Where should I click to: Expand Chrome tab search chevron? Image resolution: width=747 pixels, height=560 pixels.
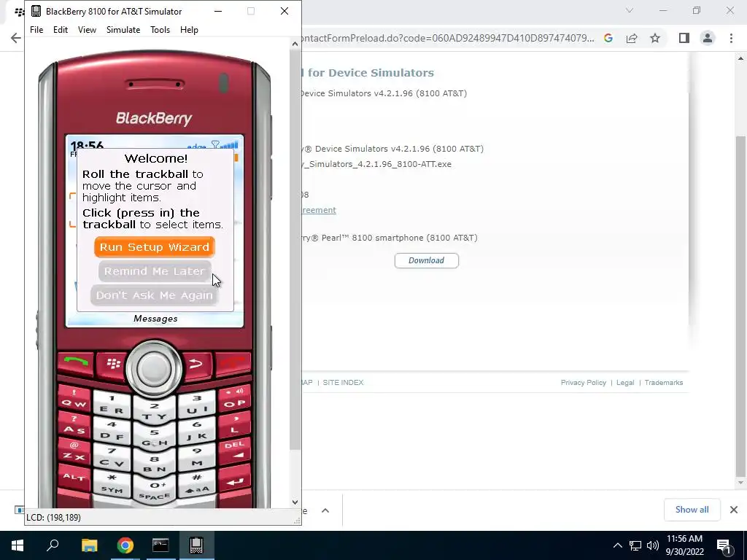pos(630,10)
